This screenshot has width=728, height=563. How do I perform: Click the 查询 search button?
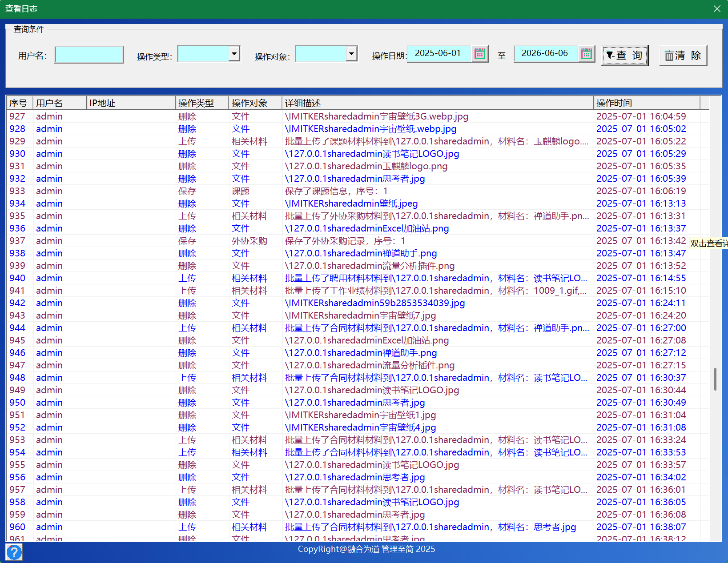(x=624, y=56)
